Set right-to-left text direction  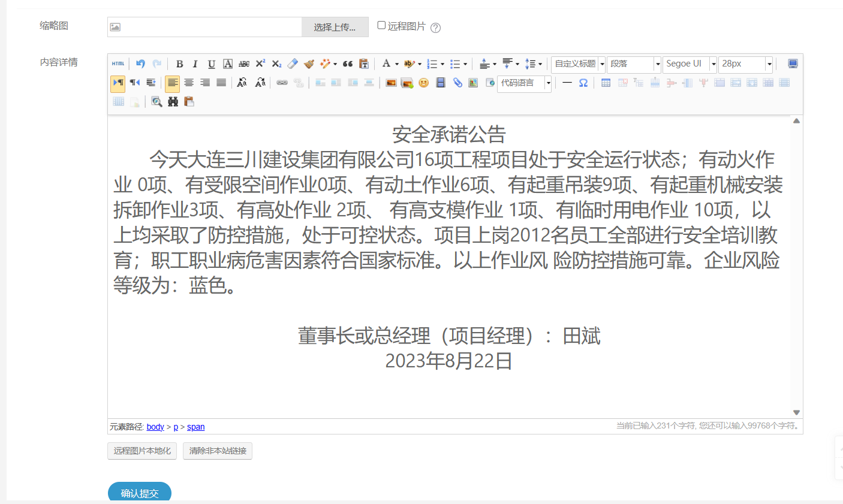[x=135, y=83]
